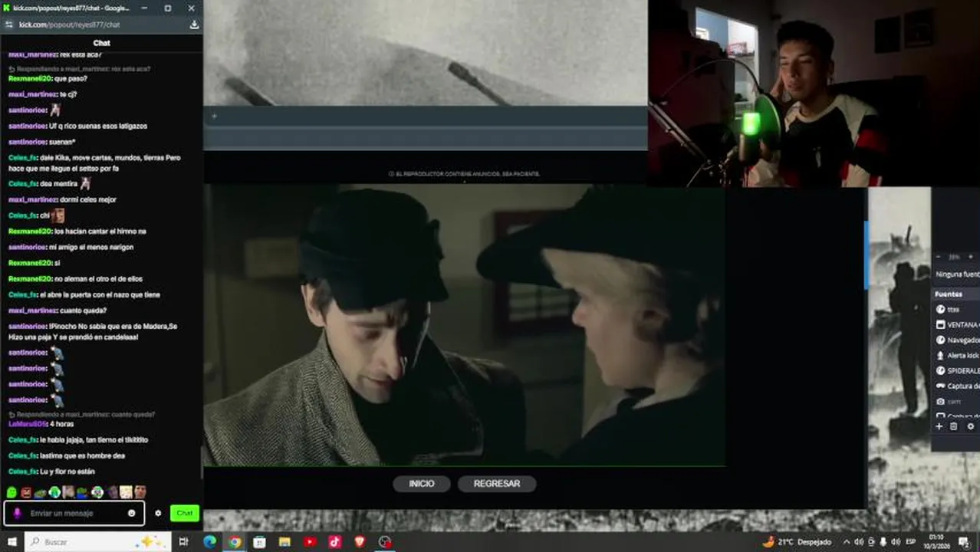Open Task View on taskbar

coord(183,542)
